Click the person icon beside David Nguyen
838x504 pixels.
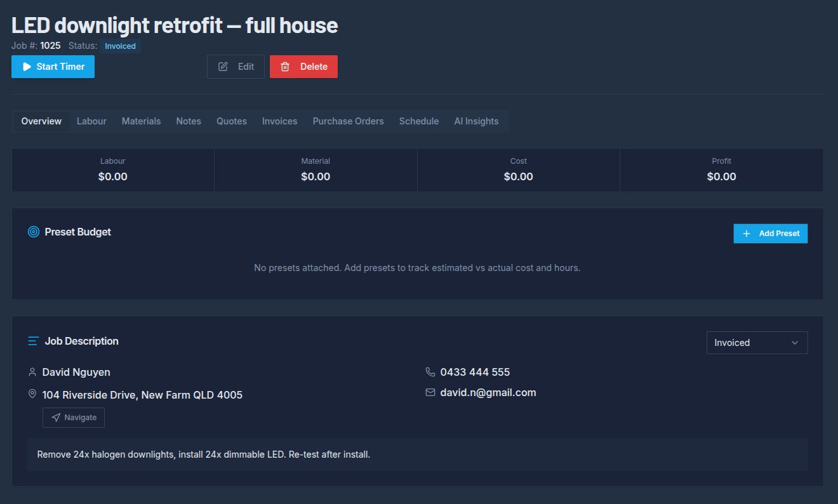pyautogui.click(x=32, y=372)
